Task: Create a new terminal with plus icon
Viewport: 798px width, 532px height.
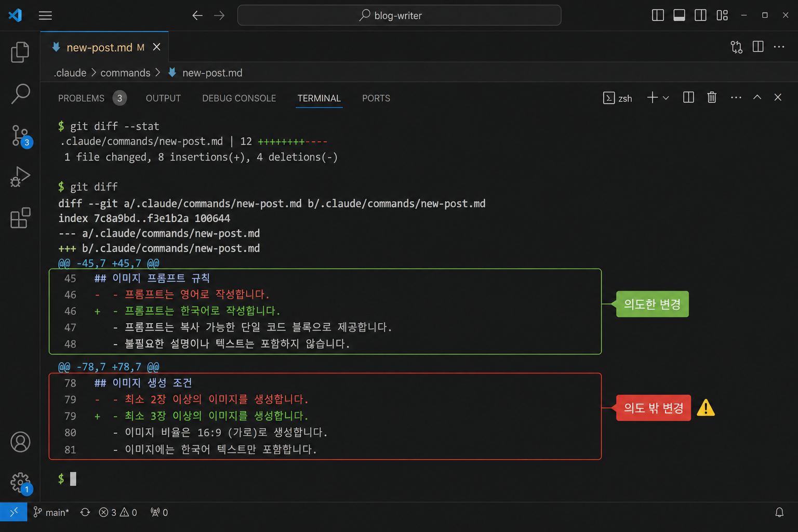Action: 653,98
